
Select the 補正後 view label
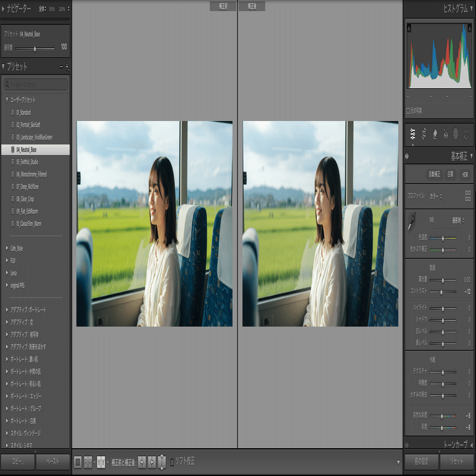(252, 6)
